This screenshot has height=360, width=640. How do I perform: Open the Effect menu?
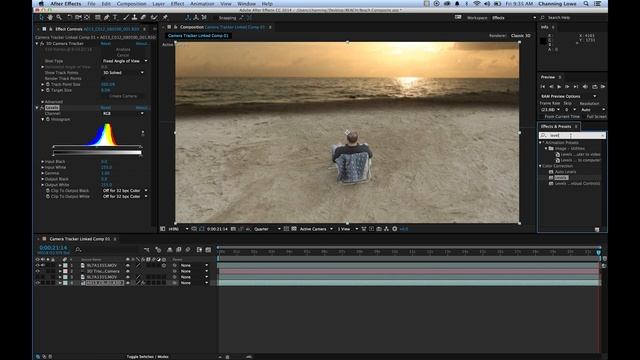click(x=177, y=4)
